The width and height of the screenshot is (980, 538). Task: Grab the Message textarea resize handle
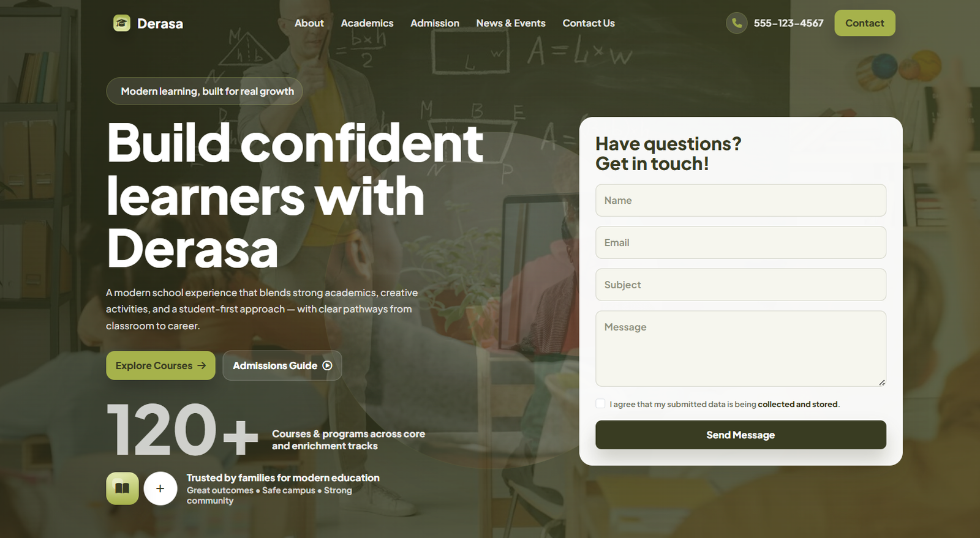[x=882, y=383]
